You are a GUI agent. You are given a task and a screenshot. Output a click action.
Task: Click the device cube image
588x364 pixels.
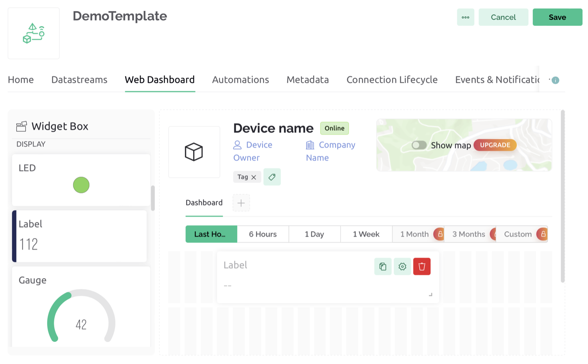(x=194, y=152)
